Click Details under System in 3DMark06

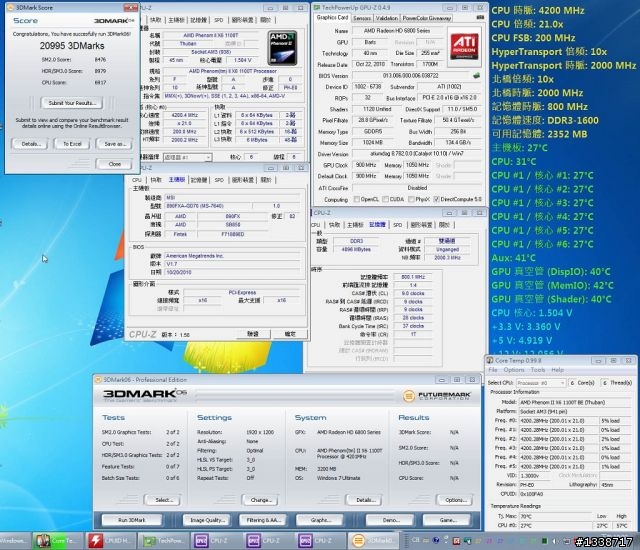click(364, 500)
